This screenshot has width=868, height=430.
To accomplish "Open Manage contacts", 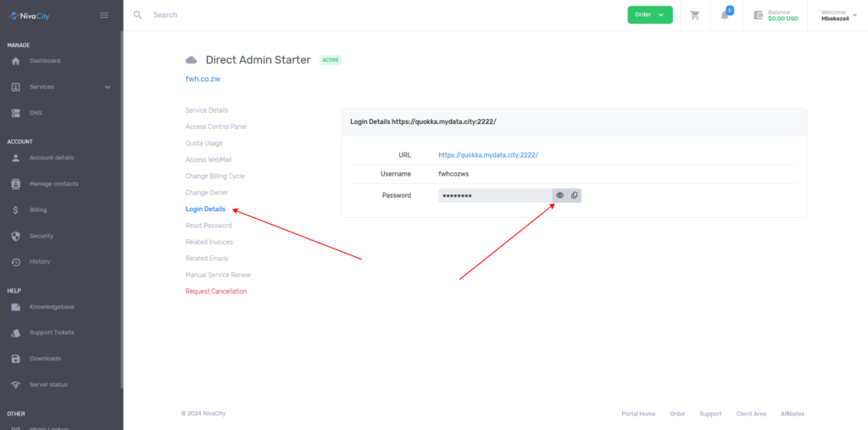I will 53,184.
